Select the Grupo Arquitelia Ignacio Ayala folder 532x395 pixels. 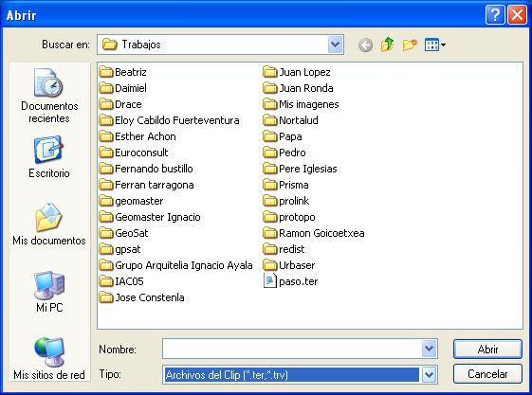coord(176,265)
